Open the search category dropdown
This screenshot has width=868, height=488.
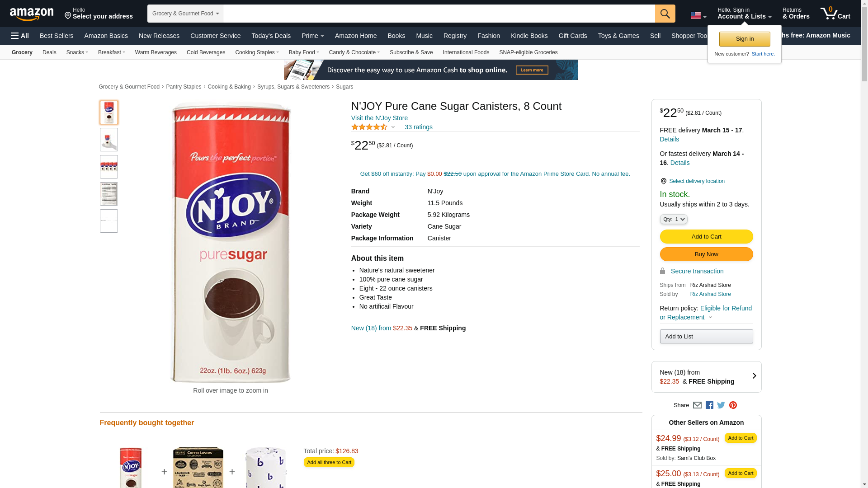pos(185,14)
